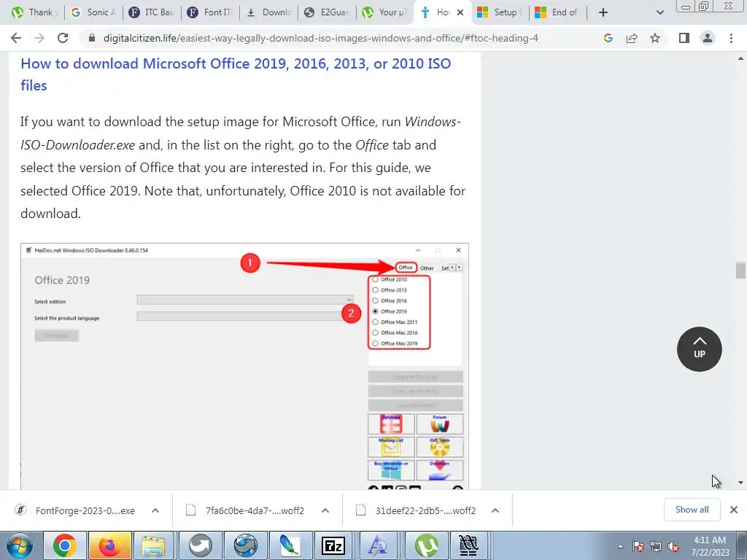View site information via the lock icon
Image resolution: width=747 pixels, height=560 pixels.
(92, 38)
